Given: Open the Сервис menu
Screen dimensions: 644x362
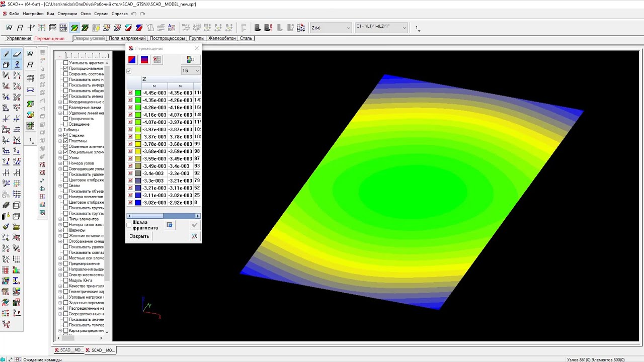Looking at the screenshot, I should pyautogui.click(x=101, y=14).
